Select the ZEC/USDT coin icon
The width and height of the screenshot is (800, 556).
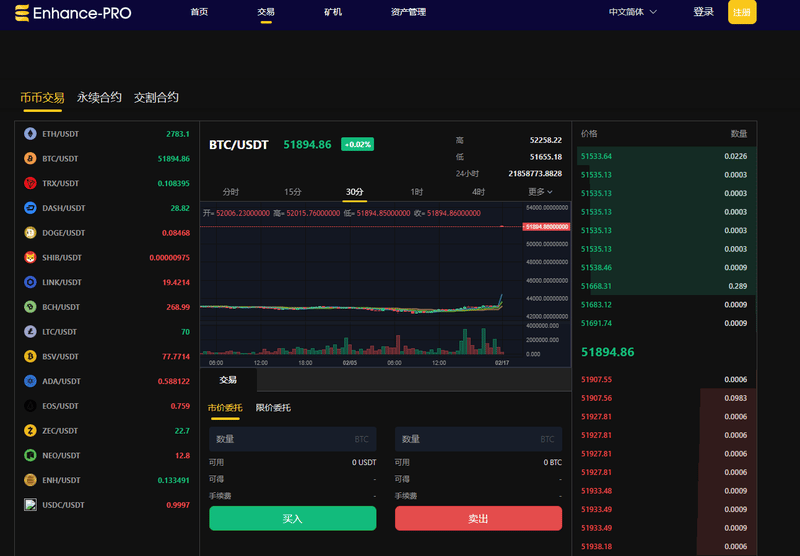[x=30, y=431]
